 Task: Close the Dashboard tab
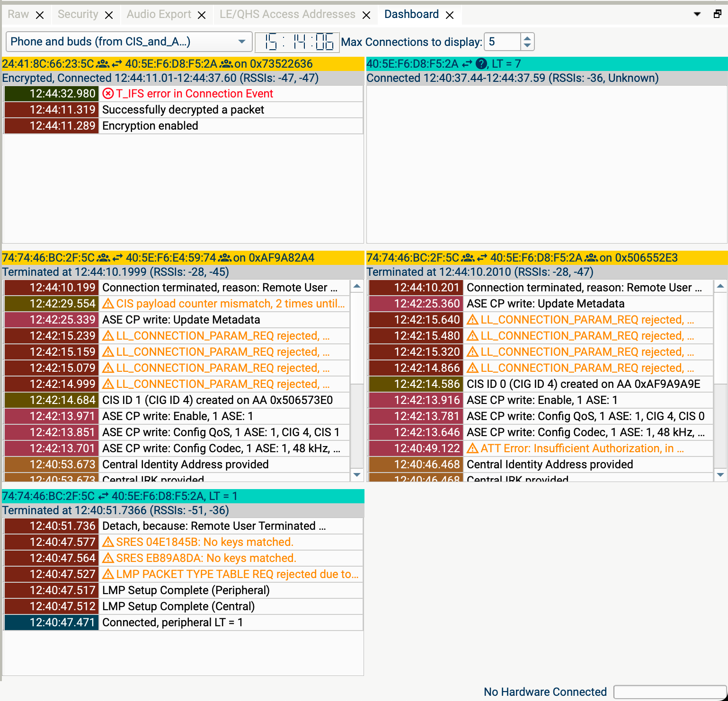(x=450, y=15)
